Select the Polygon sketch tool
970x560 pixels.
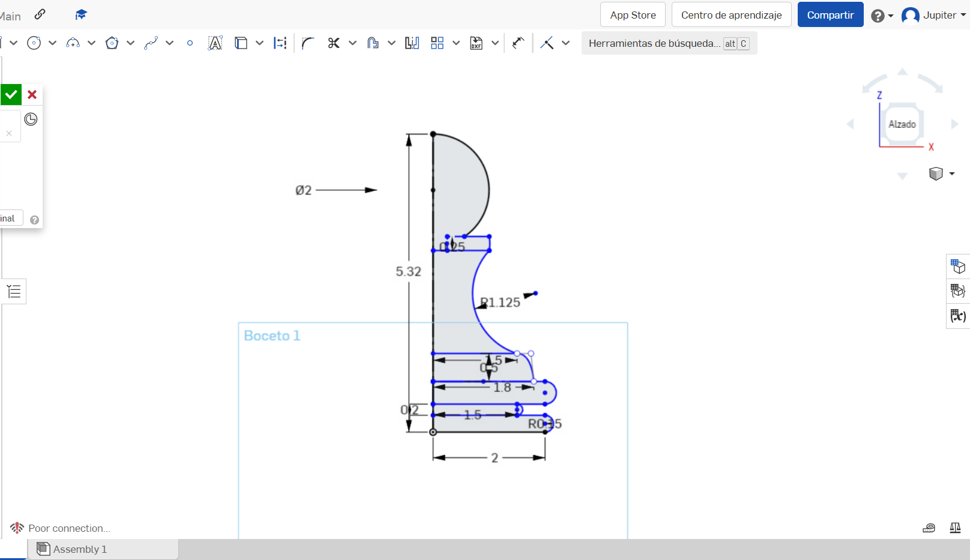click(x=112, y=43)
